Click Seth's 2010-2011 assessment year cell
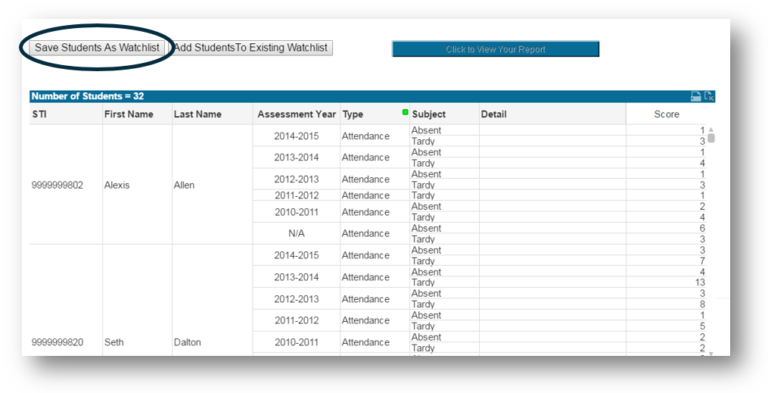The image size is (768, 393). tap(296, 342)
